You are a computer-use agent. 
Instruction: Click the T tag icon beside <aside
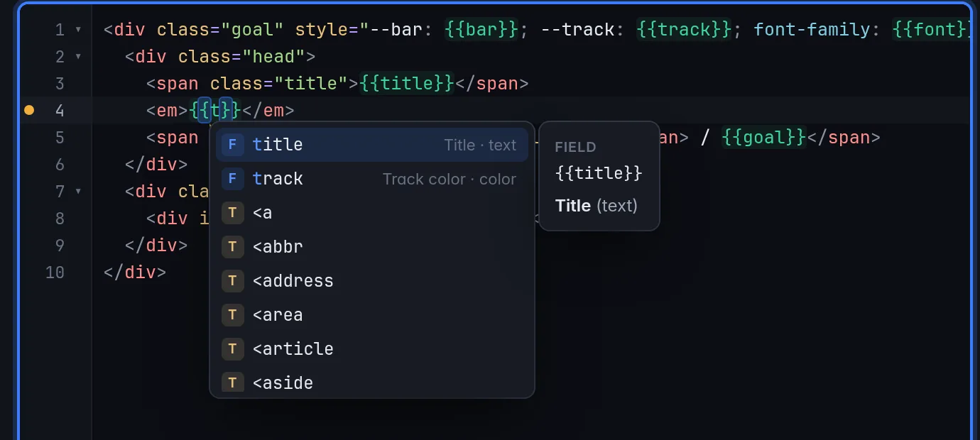click(x=232, y=382)
